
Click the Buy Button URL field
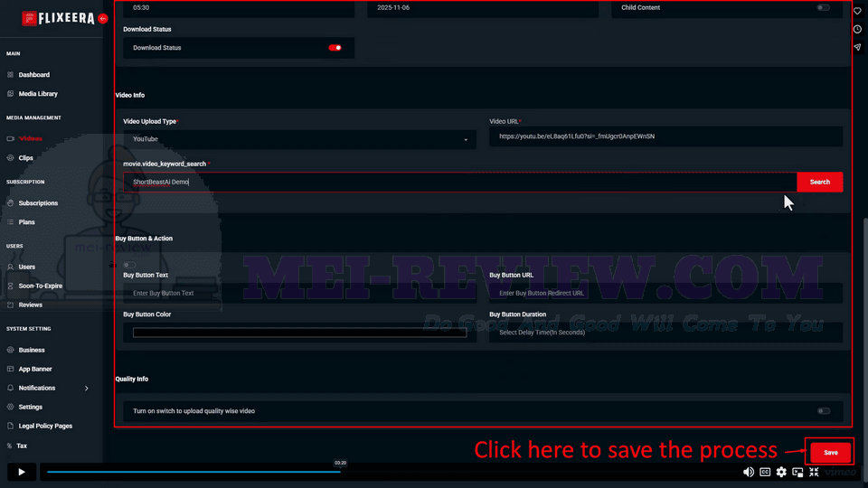(666, 293)
